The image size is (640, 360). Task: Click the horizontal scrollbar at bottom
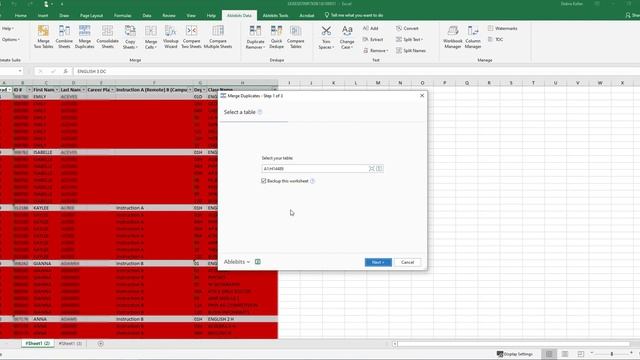(513, 344)
